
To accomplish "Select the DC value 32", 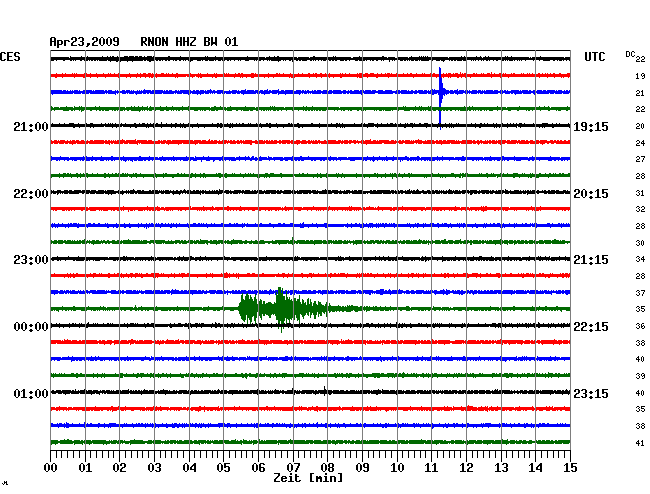I will coord(640,209).
